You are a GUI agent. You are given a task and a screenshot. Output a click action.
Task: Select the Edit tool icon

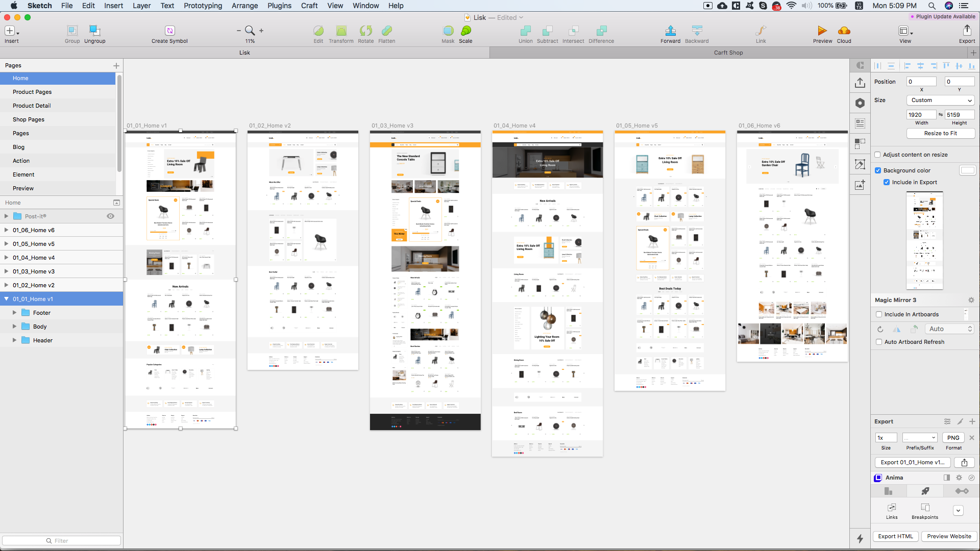(x=318, y=34)
